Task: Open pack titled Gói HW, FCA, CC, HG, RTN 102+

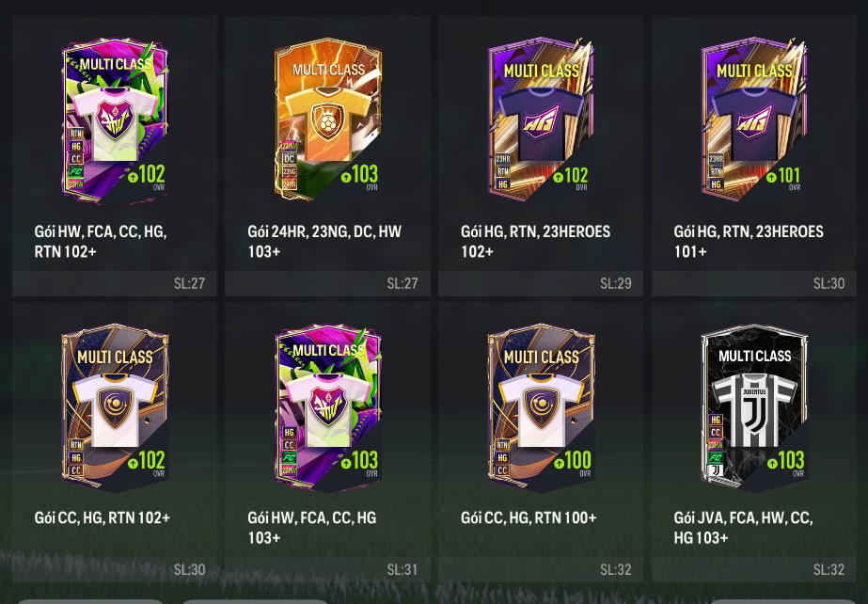Action: pos(115,156)
